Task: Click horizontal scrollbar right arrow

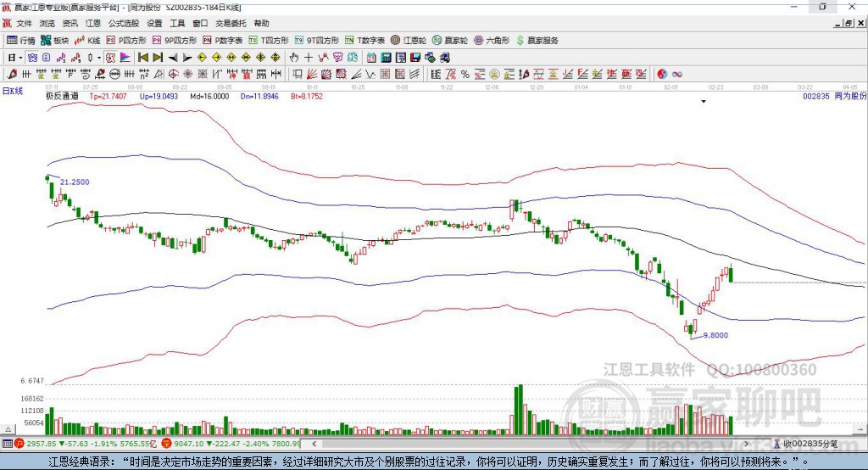Action: 746,444
